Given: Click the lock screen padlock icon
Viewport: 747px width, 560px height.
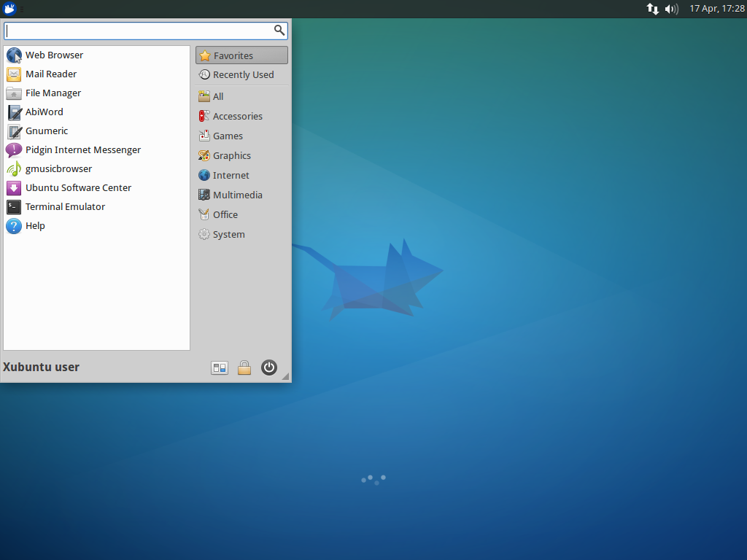Looking at the screenshot, I should point(244,368).
